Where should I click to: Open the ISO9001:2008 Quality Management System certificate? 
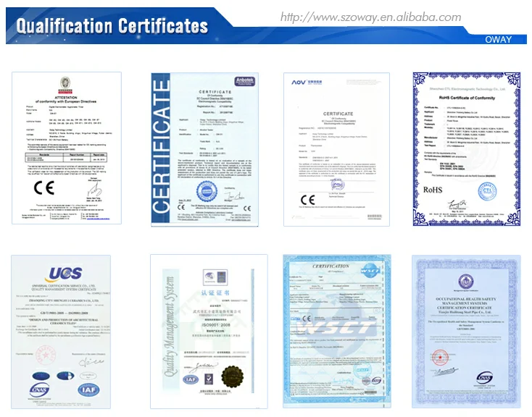coord(209,332)
